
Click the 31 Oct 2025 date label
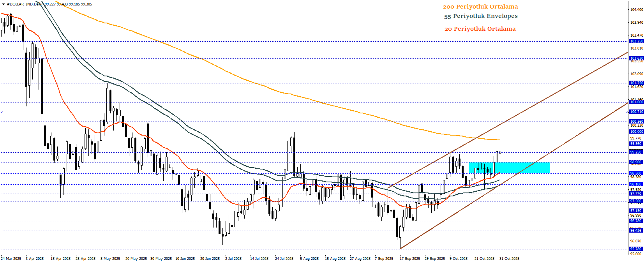510,259
